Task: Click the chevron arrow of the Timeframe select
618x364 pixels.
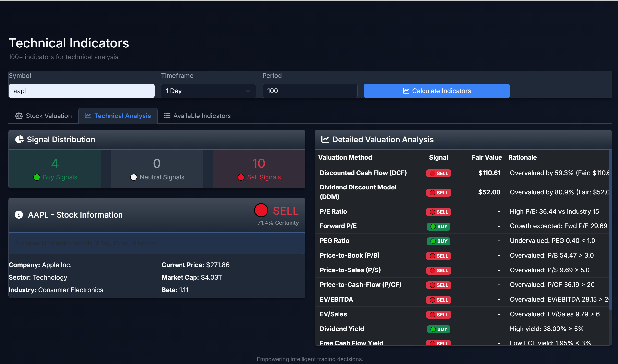Action: [x=248, y=91]
